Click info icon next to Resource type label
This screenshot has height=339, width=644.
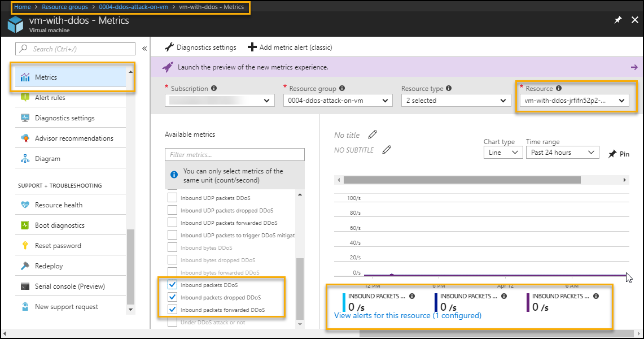[x=449, y=88]
